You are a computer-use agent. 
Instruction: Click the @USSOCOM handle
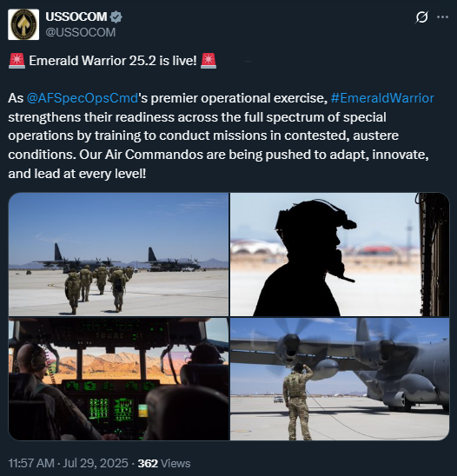81,32
